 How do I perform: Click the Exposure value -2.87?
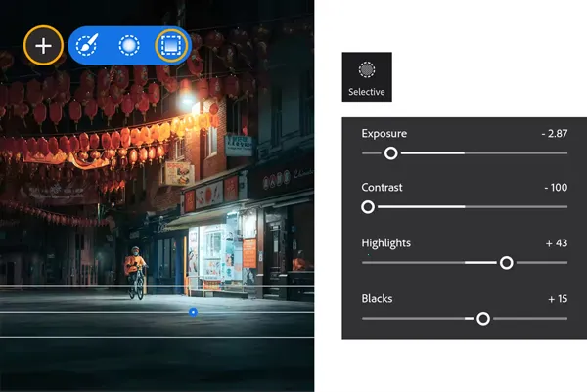(x=553, y=133)
